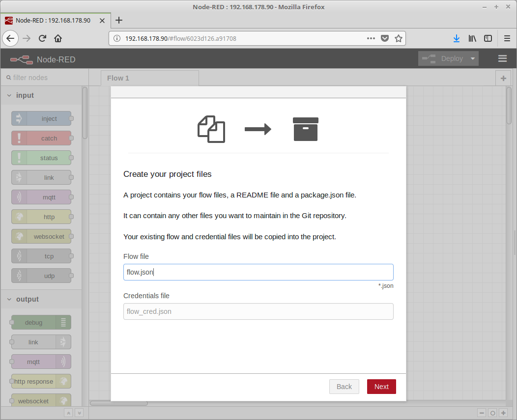Image resolution: width=517 pixels, height=420 pixels.
Task: Go to the browser home page icon
Action: click(x=58, y=38)
